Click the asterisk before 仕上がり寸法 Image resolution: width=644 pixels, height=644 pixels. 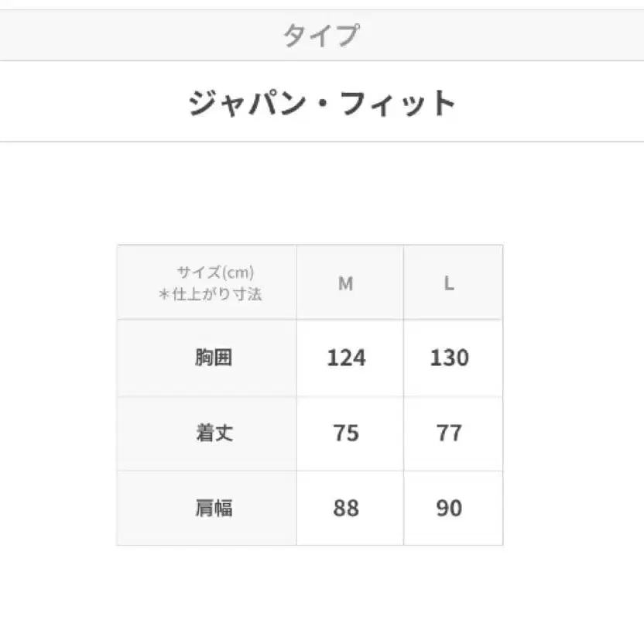click(163, 294)
